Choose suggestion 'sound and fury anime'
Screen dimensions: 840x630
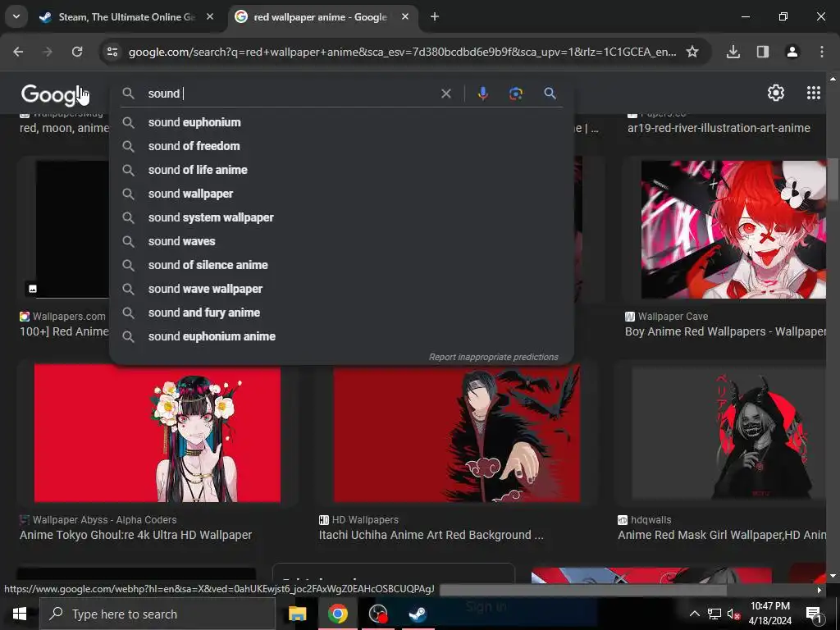[341, 313]
